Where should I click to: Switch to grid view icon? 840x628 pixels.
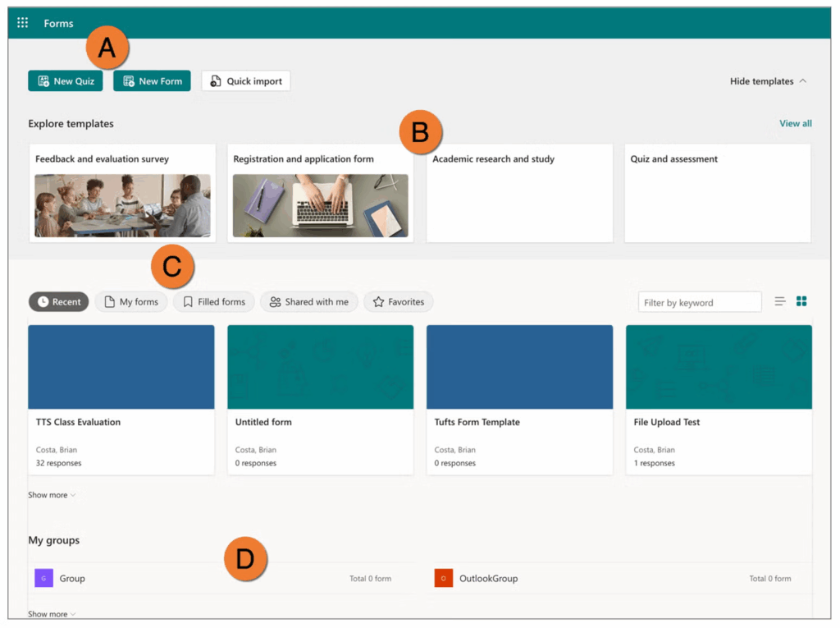[x=801, y=302]
